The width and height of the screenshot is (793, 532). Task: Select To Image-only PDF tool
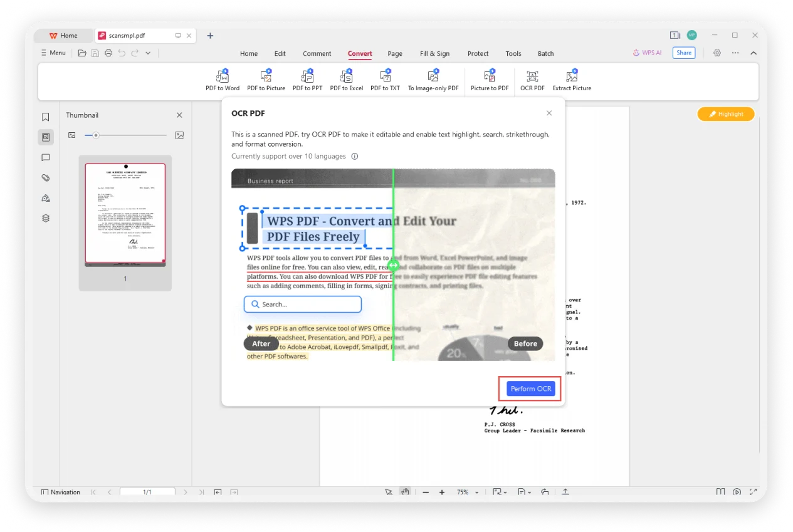(433, 80)
